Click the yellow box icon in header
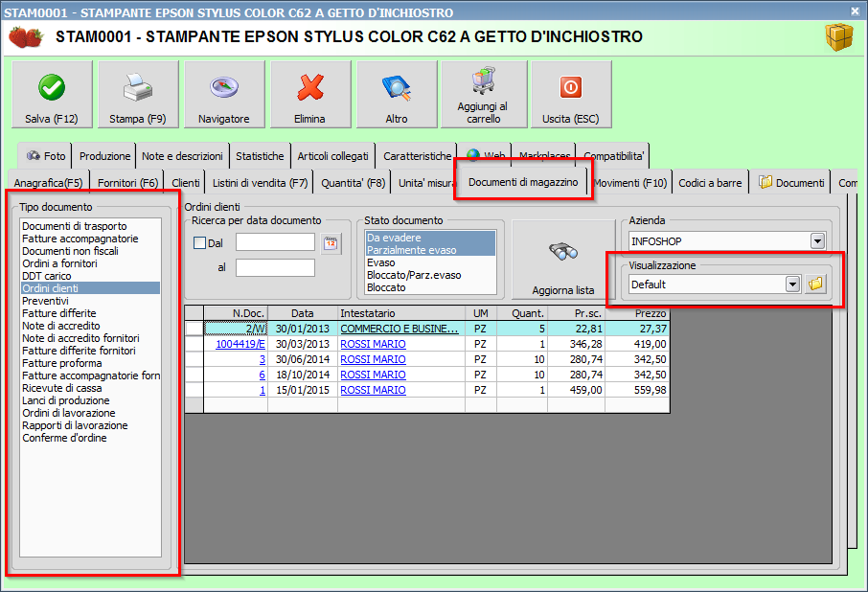 (839, 37)
